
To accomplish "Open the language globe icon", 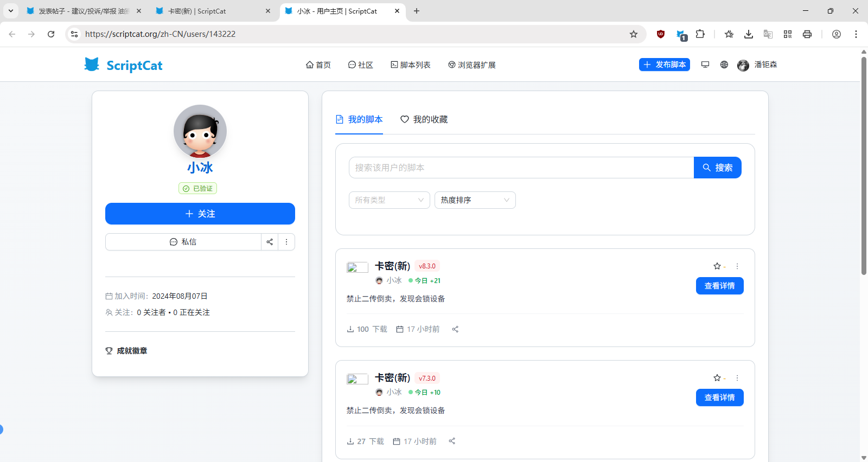I will tap(724, 65).
